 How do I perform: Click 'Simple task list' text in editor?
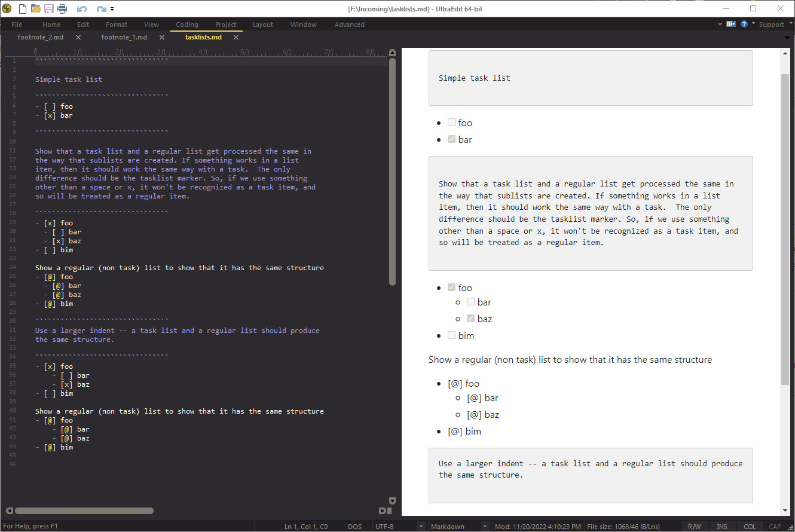[x=69, y=80]
